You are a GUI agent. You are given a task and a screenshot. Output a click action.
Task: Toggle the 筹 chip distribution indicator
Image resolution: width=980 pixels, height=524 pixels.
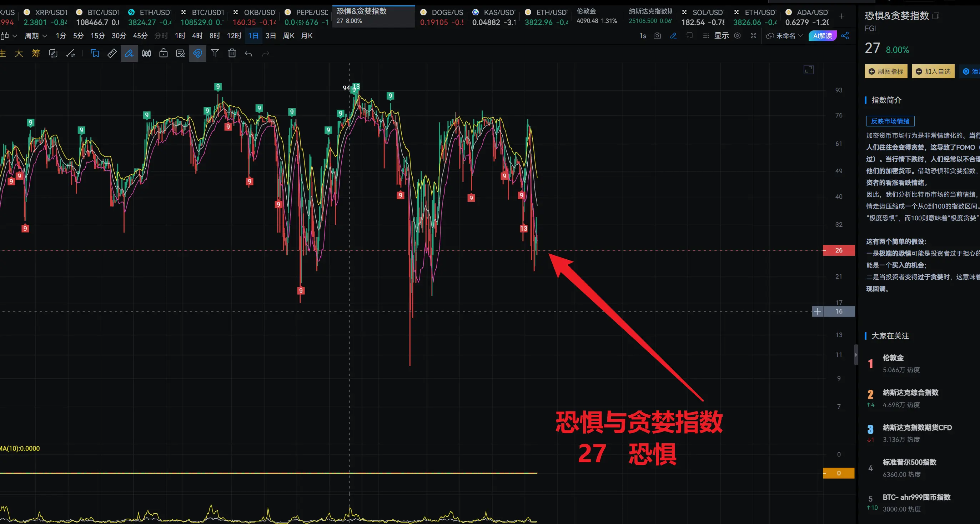(36, 54)
